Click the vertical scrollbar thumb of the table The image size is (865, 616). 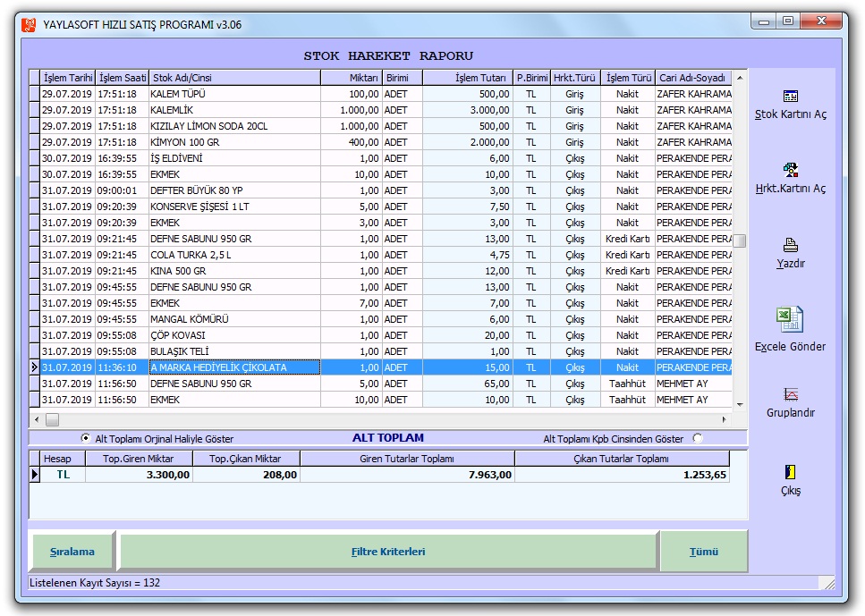click(x=740, y=241)
